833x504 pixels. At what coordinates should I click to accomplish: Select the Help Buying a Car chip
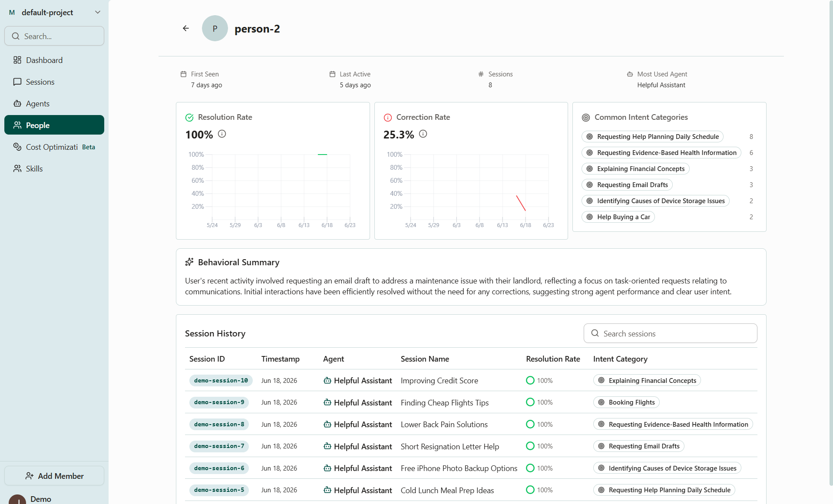point(618,217)
